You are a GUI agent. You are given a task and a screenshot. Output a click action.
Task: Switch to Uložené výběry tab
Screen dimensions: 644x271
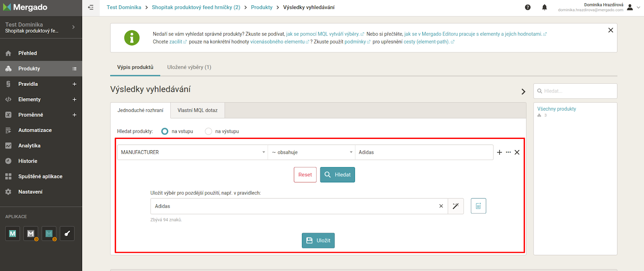coord(189,67)
